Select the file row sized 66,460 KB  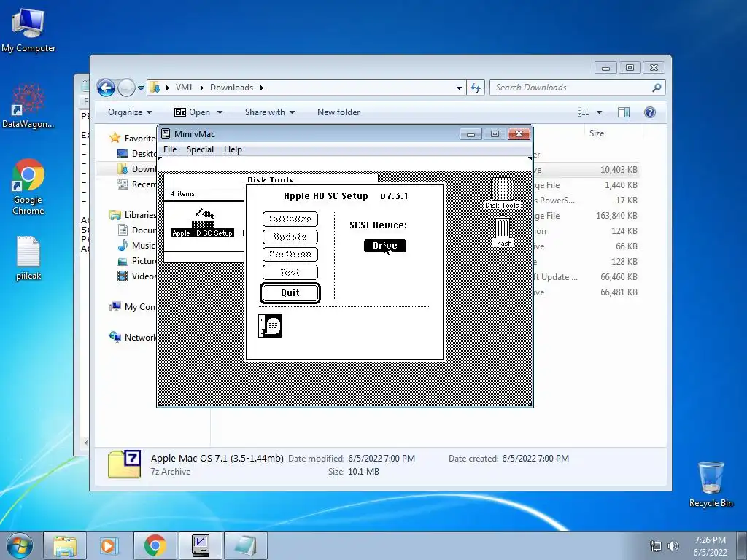(587, 277)
